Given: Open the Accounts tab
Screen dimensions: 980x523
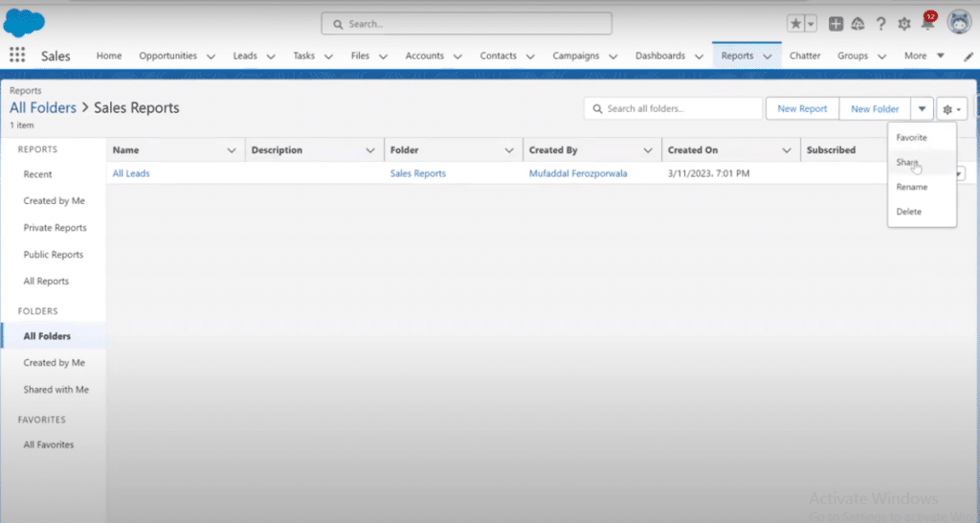Looking at the screenshot, I should (x=424, y=56).
